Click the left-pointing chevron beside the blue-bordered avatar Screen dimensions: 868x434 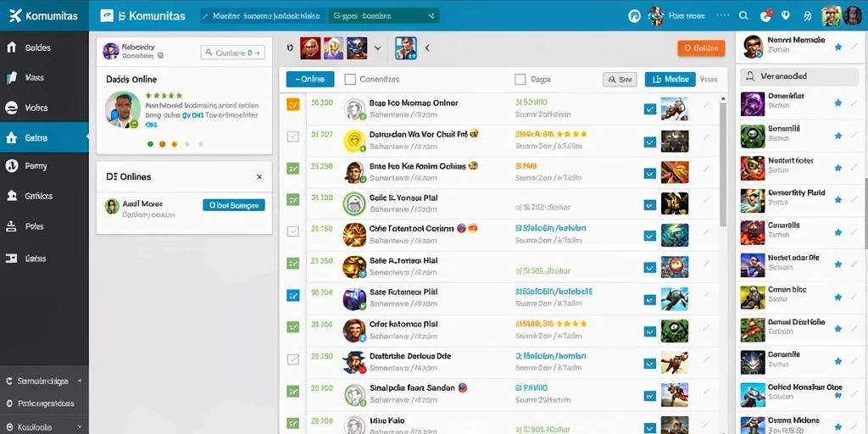coord(427,48)
